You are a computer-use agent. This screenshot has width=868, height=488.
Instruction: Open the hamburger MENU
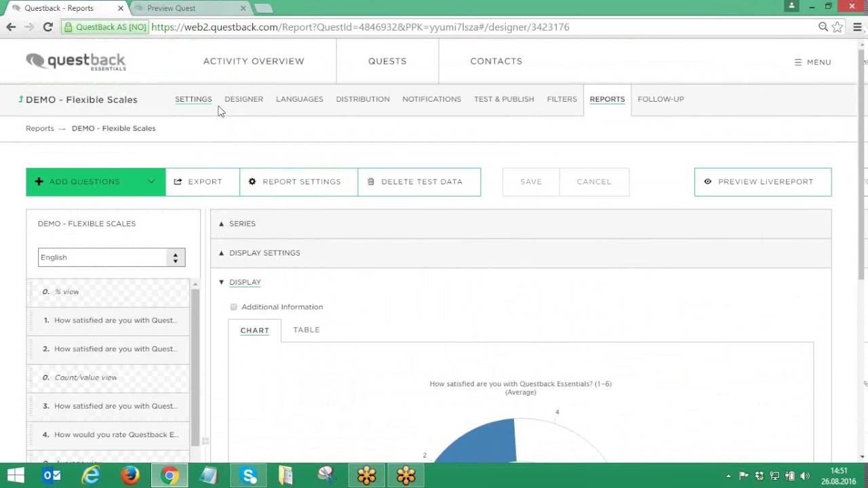[812, 62]
